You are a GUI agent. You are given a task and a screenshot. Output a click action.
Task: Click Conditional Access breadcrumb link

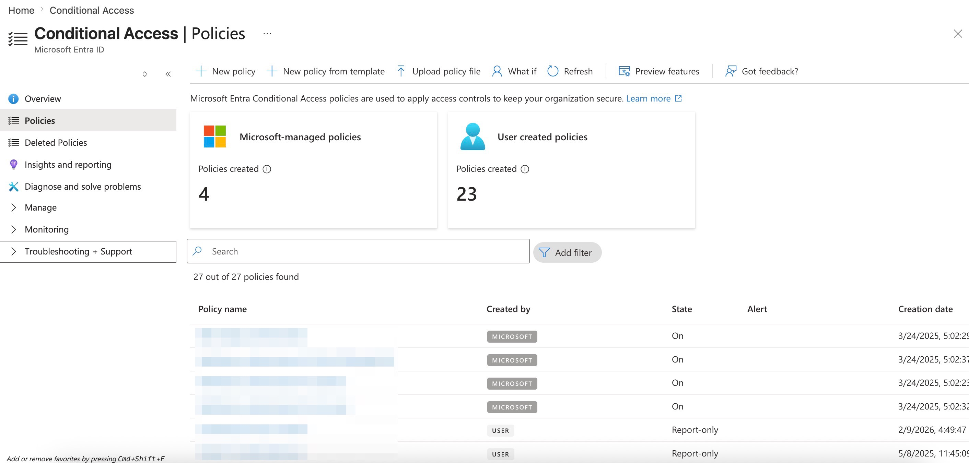point(92,10)
